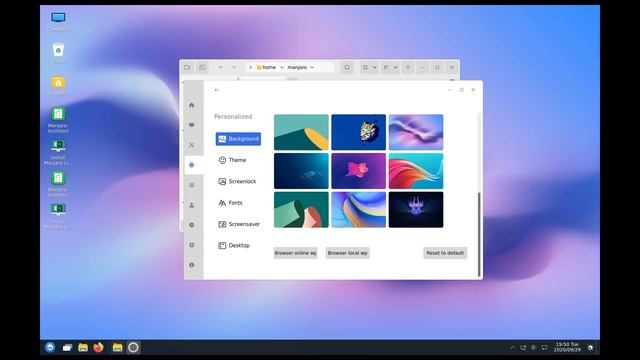Choose the blue wallpaper with white creature
640x360 pixels.
point(358,132)
